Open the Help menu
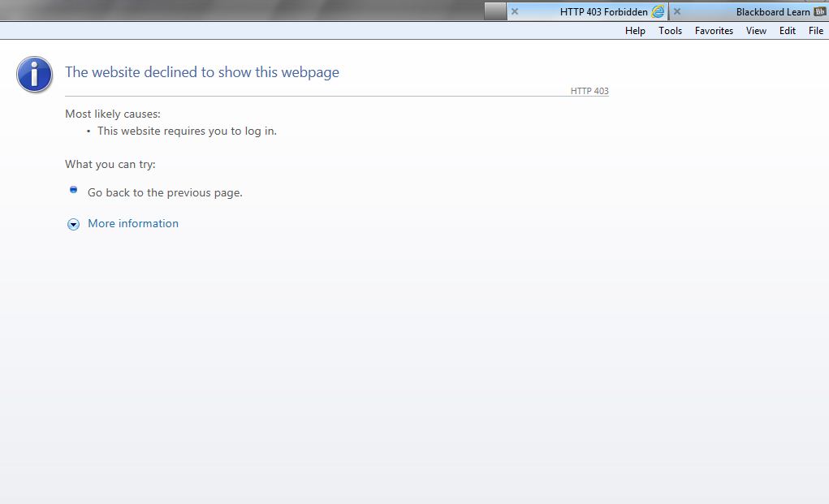The image size is (829, 504). point(635,31)
